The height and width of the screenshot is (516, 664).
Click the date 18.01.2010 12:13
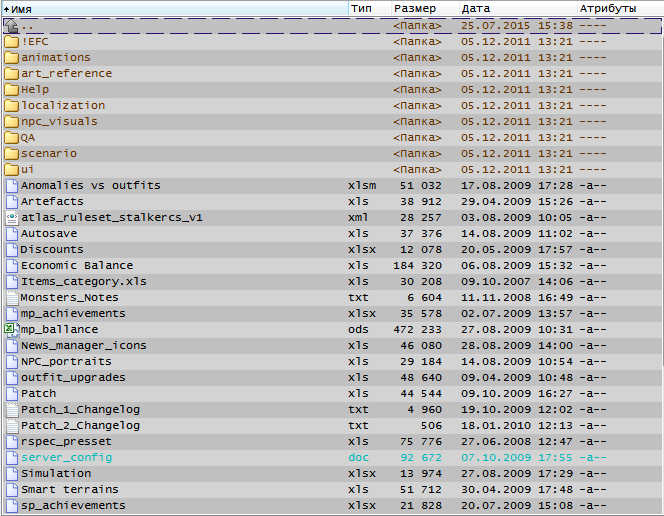click(x=517, y=426)
